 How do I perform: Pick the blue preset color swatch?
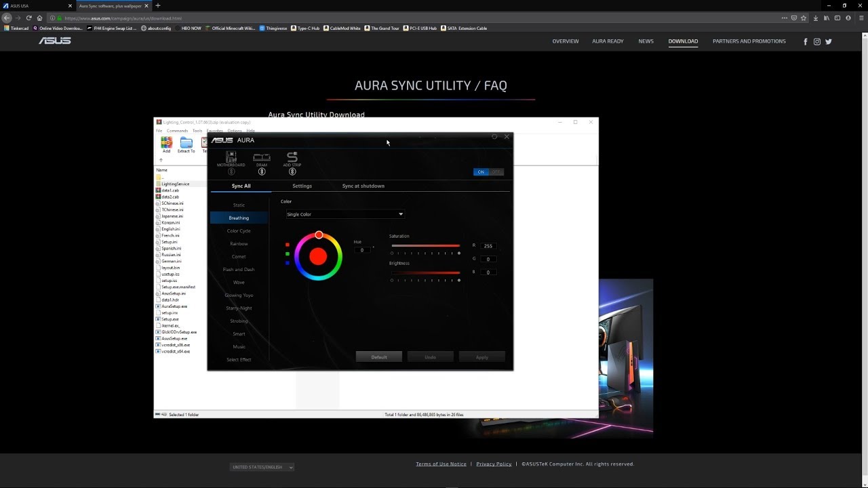click(x=288, y=262)
